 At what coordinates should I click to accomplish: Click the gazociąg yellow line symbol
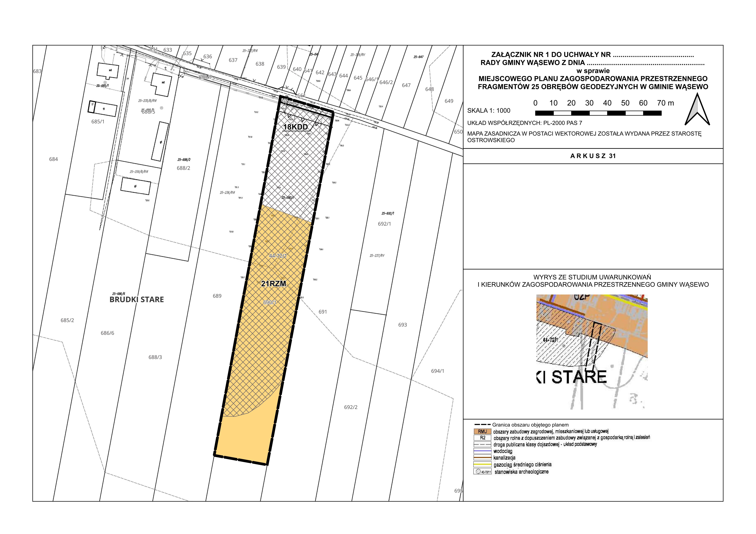(482, 465)
